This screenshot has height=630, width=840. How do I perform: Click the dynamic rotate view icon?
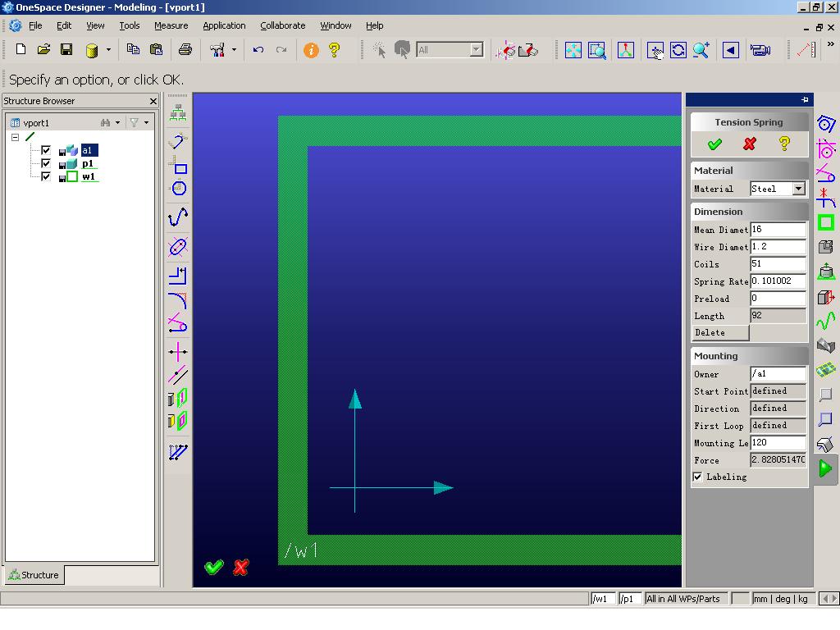point(678,50)
